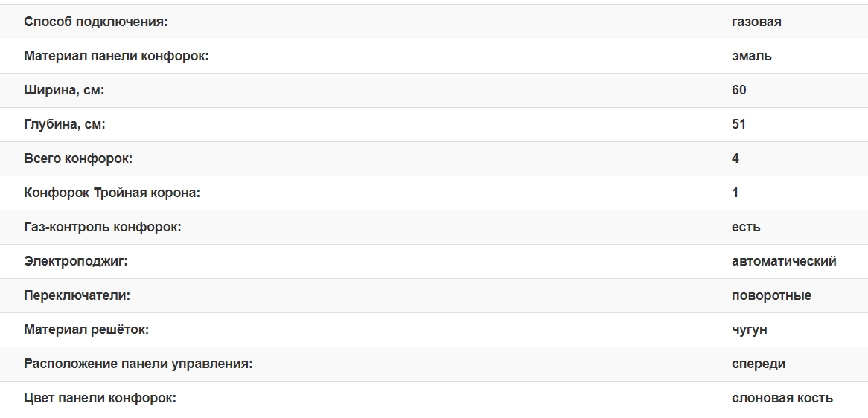Click the 'Глубина, см:' label
This screenshot has width=868, height=418.
point(65,124)
